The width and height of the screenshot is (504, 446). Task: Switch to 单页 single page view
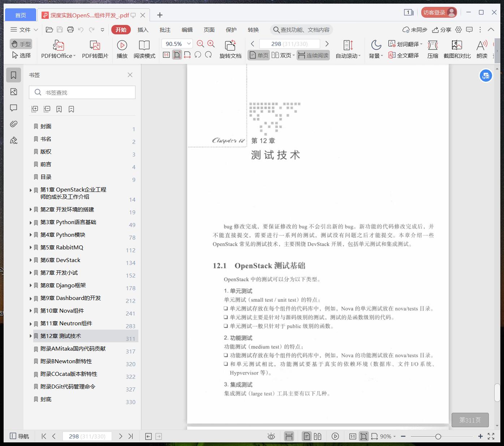click(x=259, y=55)
